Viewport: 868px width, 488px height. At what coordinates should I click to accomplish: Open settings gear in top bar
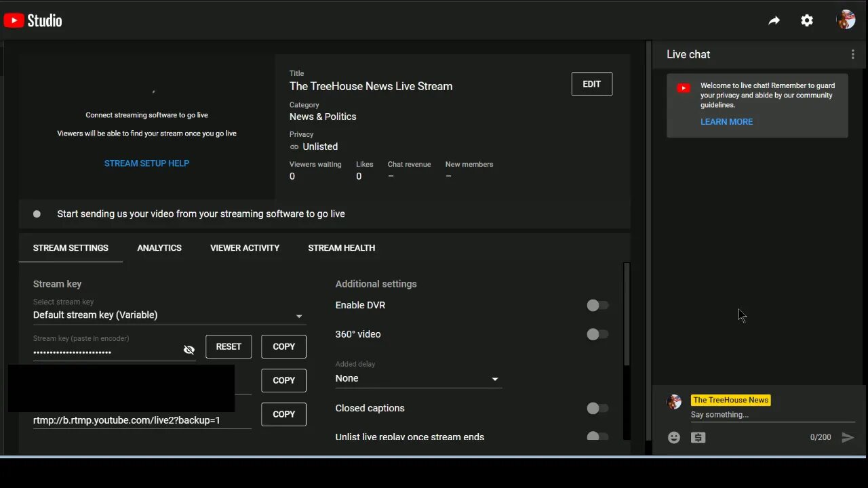pos(807,20)
